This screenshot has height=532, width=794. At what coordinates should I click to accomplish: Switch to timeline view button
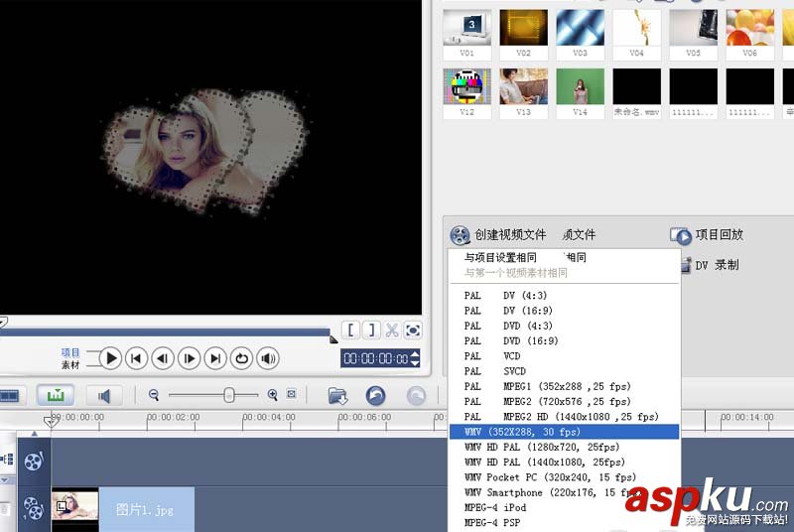pyautogui.click(x=56, y=395)
